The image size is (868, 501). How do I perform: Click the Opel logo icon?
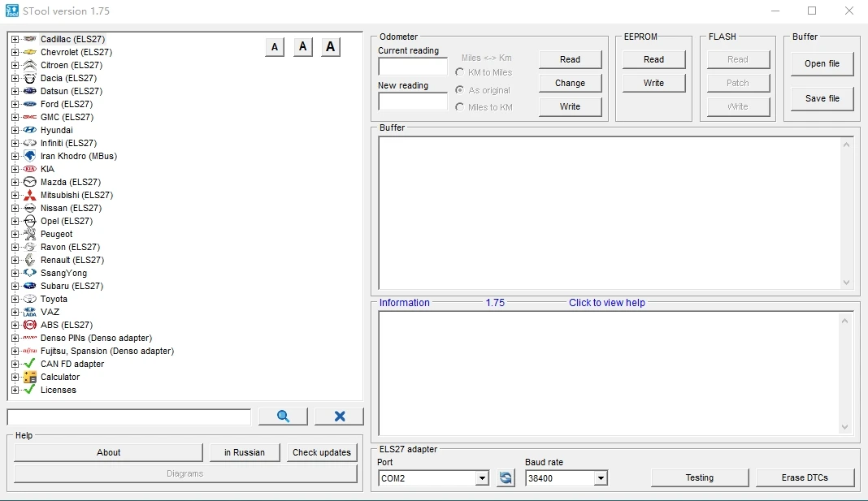tap(30, 221)
